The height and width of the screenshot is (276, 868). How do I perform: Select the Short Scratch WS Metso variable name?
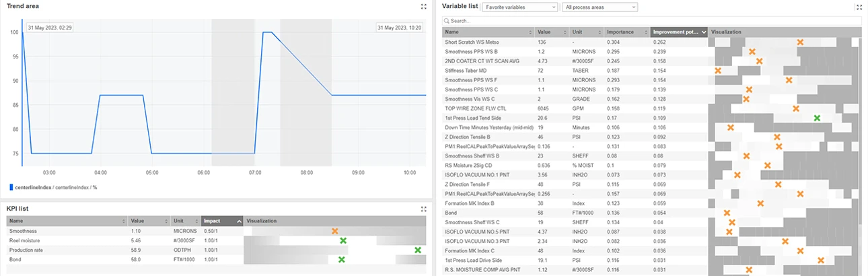point(472,42)
